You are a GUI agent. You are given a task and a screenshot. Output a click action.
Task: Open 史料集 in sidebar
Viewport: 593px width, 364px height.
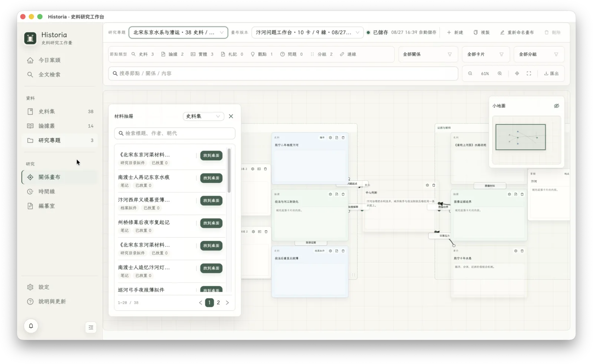point(59,111)
